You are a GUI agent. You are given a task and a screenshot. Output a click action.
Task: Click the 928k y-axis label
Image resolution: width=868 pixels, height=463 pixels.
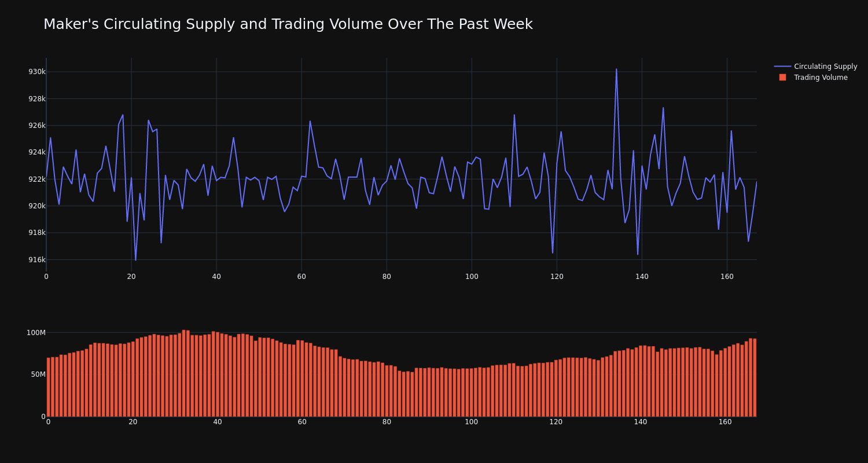(37, 99)
